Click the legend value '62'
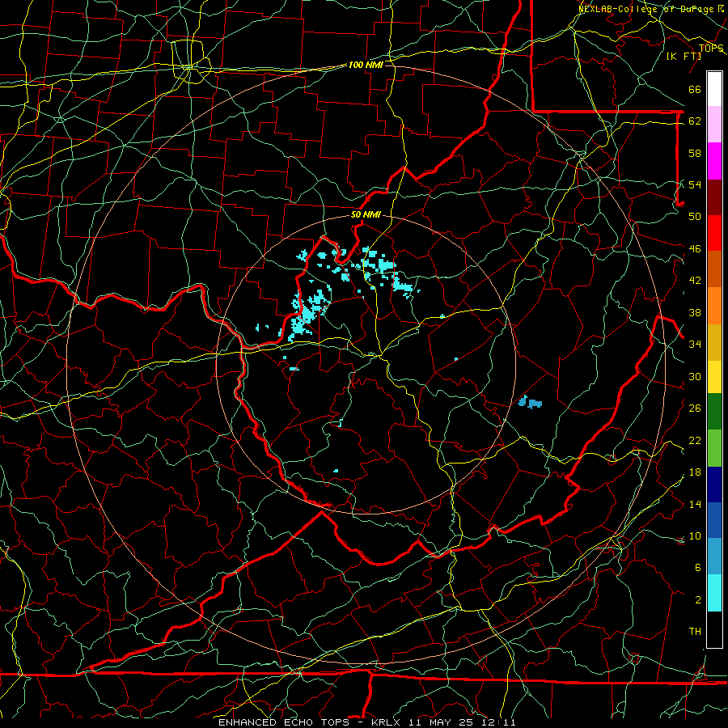728x728 pixels. (x=695, y=121)
